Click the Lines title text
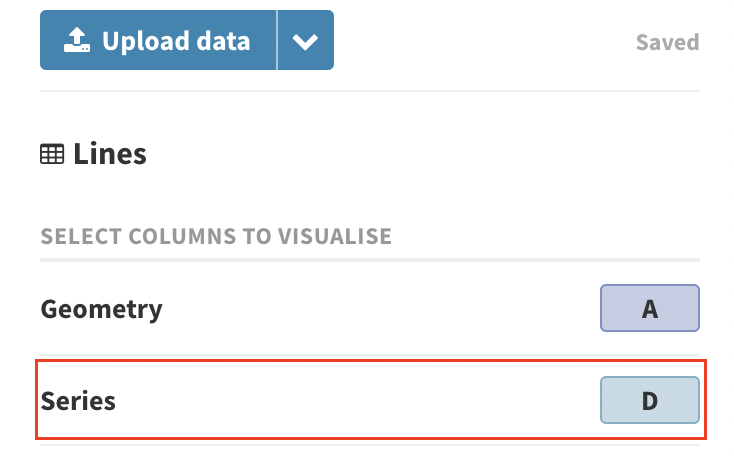This screenshot has height=472, width=734. click(x=110, y=154)
